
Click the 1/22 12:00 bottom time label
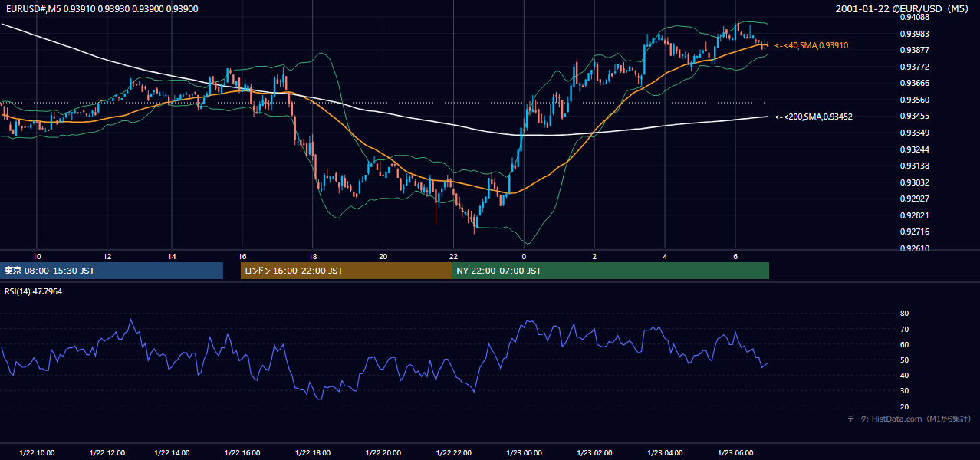tap(107, 452)
